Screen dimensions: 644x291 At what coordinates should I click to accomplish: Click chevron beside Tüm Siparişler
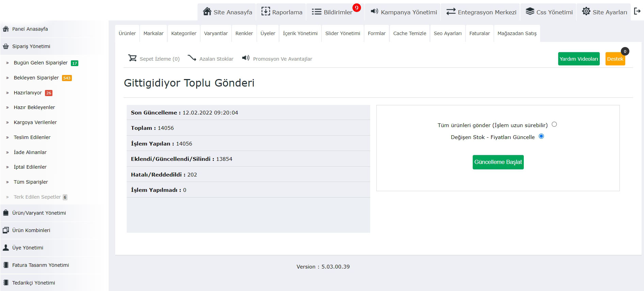pos(7,182)
